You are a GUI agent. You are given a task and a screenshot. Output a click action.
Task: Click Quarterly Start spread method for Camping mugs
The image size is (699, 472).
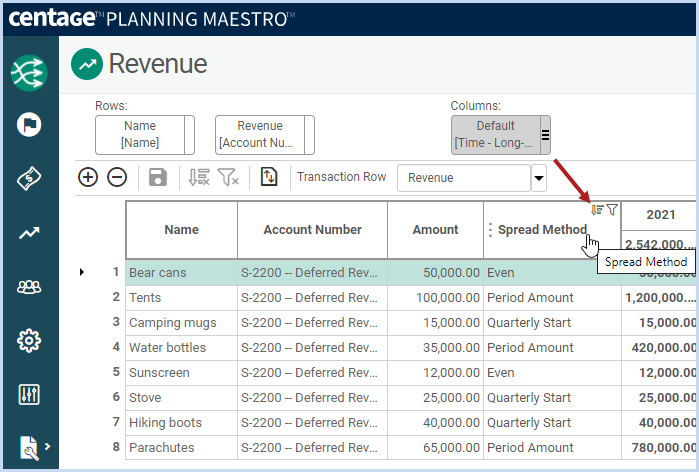(x=552, y=323)
